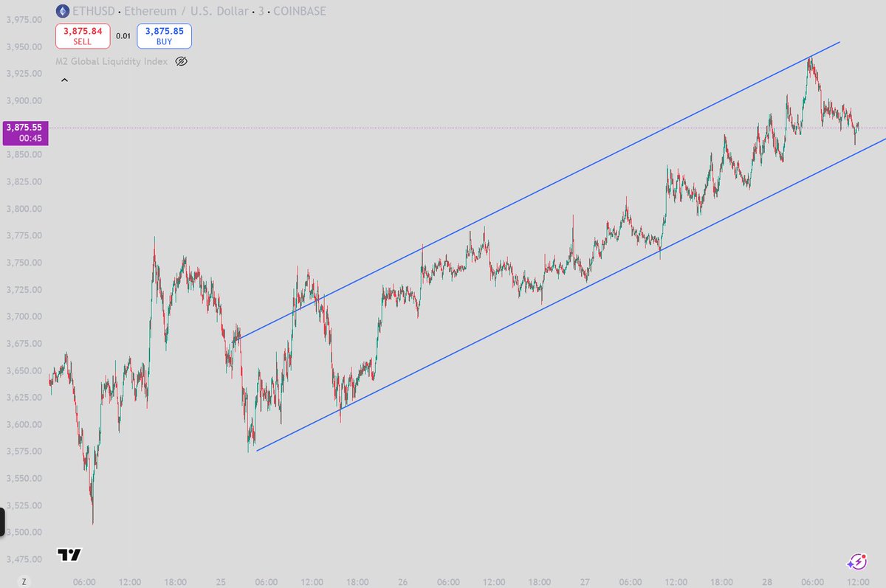The image size is (886, 588).
Task: Click the 3,475.00 price axis label
Action: [24, 559]
